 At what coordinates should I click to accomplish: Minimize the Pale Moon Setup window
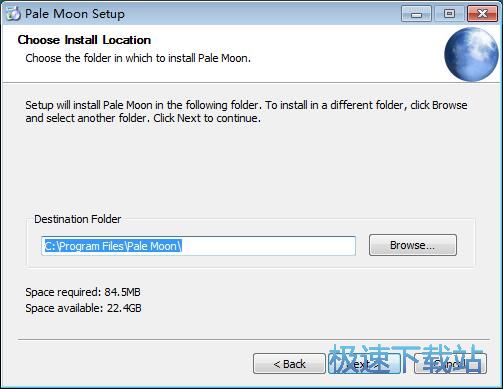(416, 14)
